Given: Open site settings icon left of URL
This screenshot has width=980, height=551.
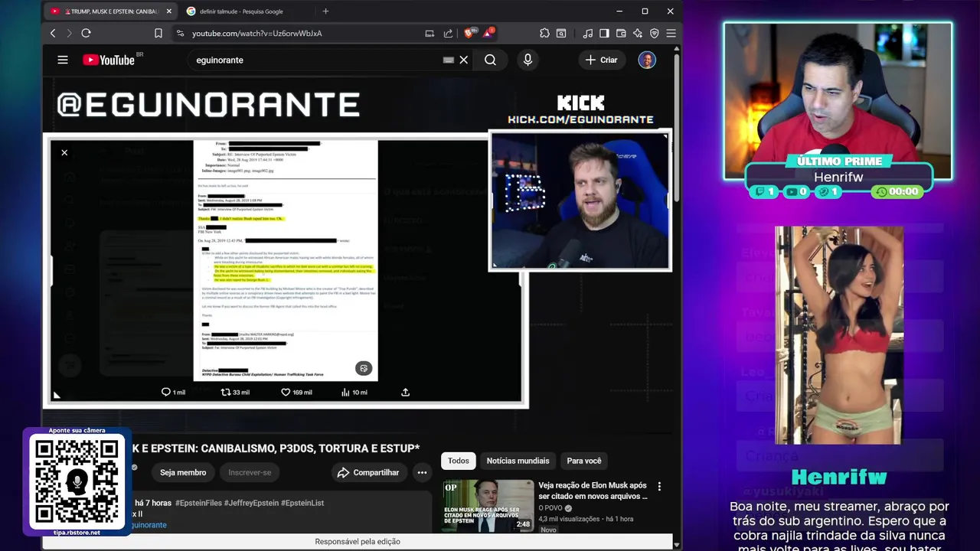Looking at the screenshot, I should 180,33.
